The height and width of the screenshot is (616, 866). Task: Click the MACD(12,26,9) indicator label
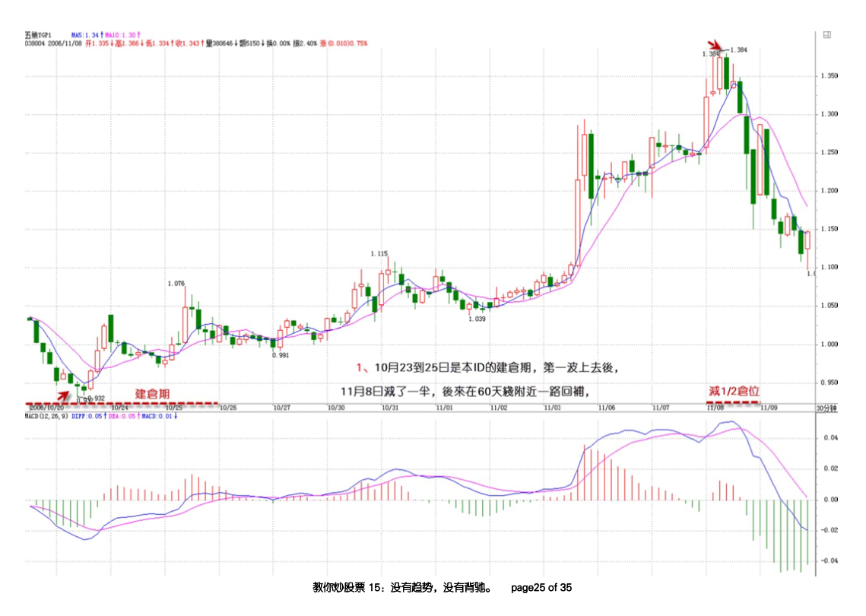pyautogui.click(x=47, y=417)
